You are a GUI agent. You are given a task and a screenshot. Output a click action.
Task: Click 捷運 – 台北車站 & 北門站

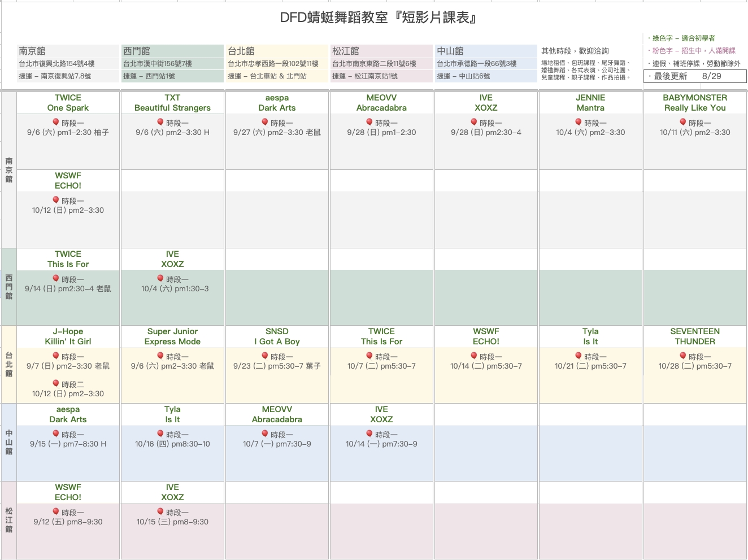pyautogui.click(x=267, y=76)
